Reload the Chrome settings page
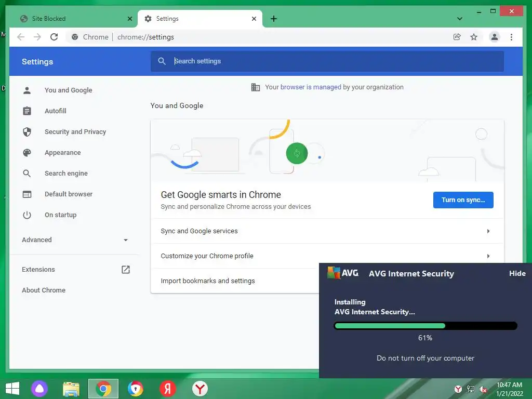Viewport: 532px width, 399px height. 54,37
